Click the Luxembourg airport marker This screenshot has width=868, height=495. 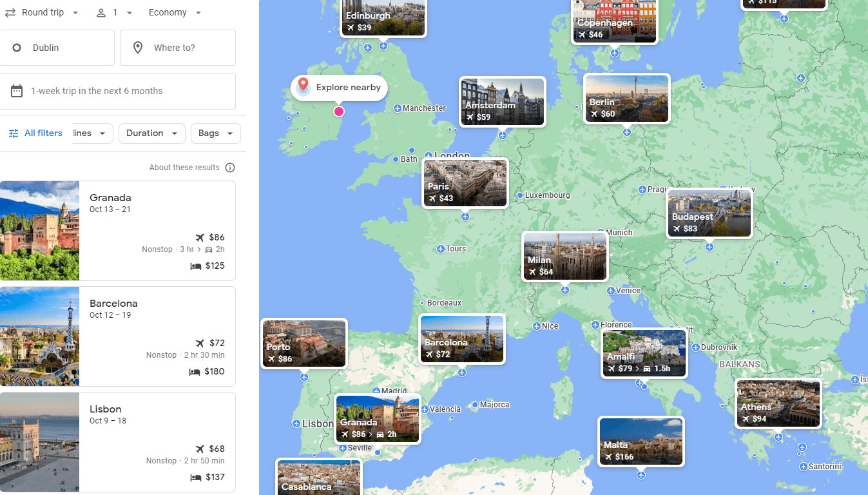520,195
